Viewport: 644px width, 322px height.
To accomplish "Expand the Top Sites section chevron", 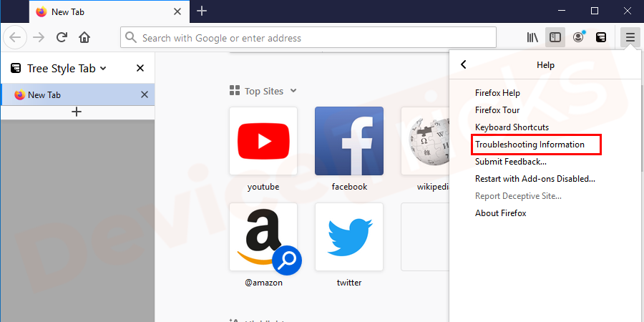I will coord(293,91).
